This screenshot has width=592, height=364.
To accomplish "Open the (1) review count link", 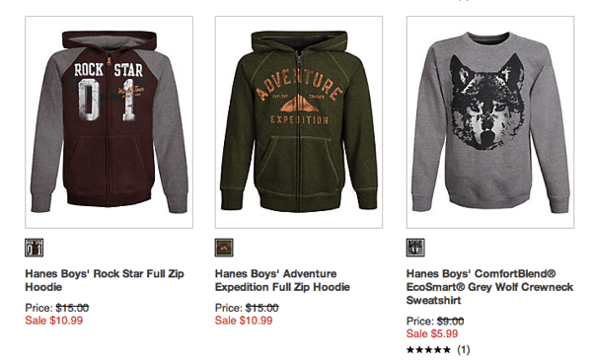I will (464, 349).
